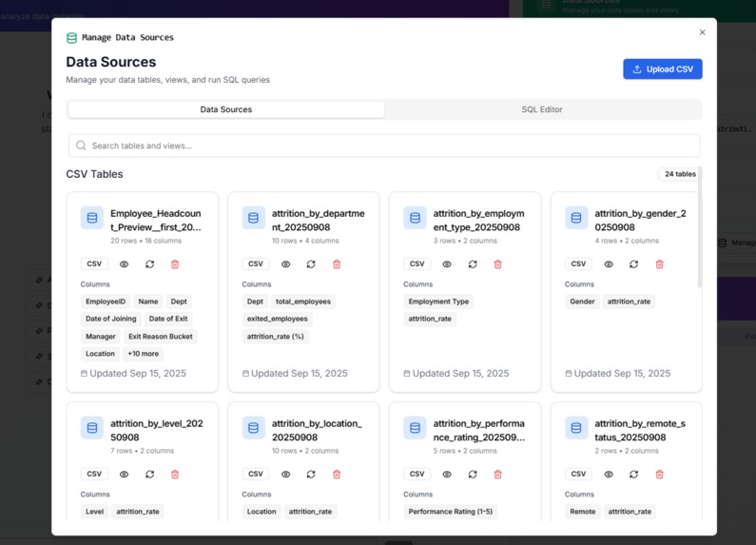Click the attrition_by_remote_status database icon
Screen dimensions: 756x545
(576, 428)
